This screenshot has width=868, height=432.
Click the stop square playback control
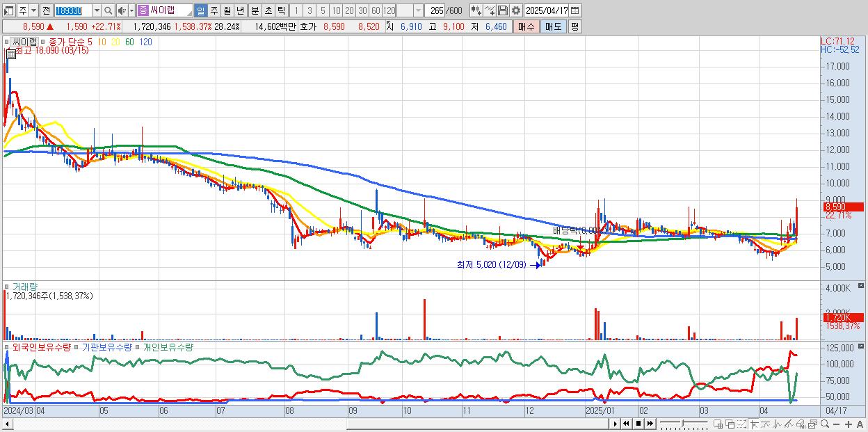[638, 424]
